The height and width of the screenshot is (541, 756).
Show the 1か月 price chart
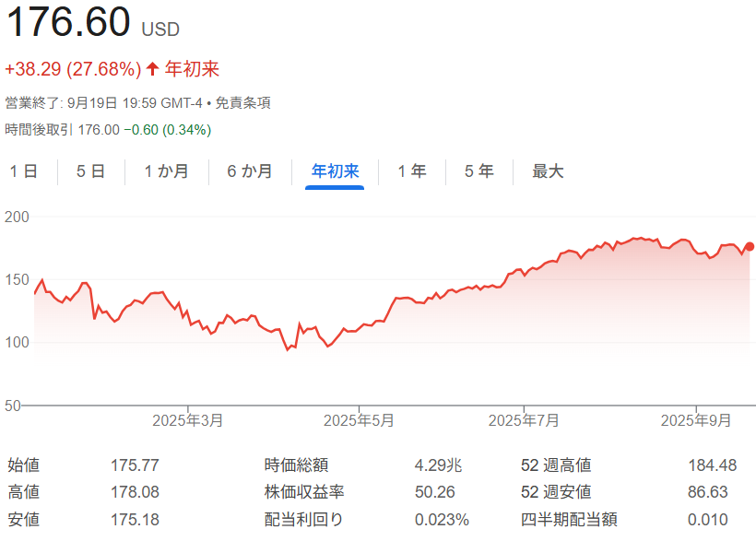pyautogui.click(x=167, y=171)
